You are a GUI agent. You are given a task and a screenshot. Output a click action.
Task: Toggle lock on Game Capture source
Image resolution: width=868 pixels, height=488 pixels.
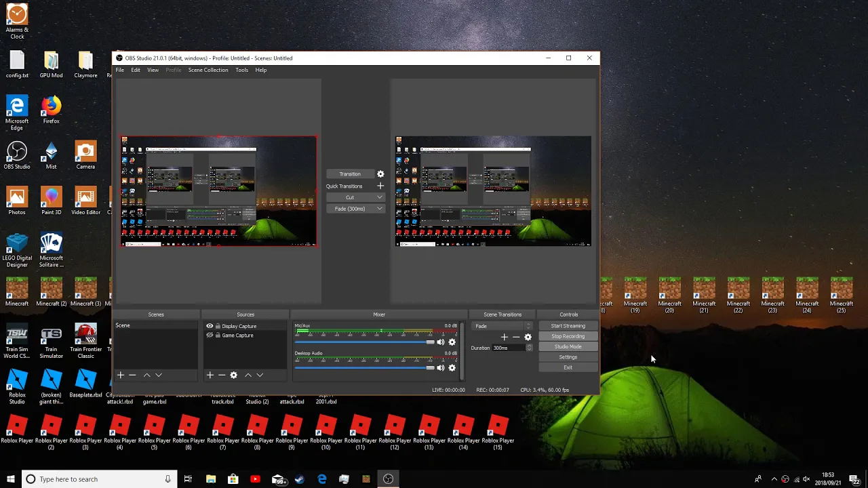[x=218, y=335]
